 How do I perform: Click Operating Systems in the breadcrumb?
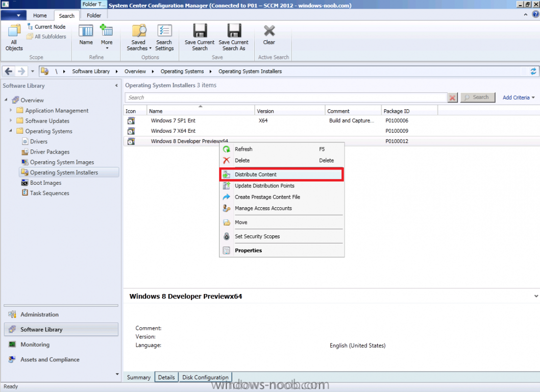pos(182,71)
